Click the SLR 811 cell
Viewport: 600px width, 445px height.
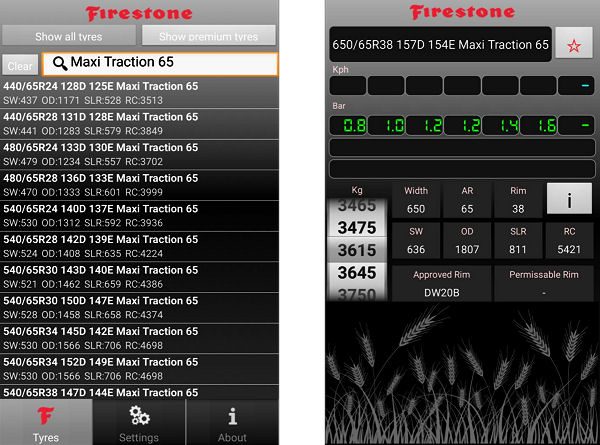[518, 241]
